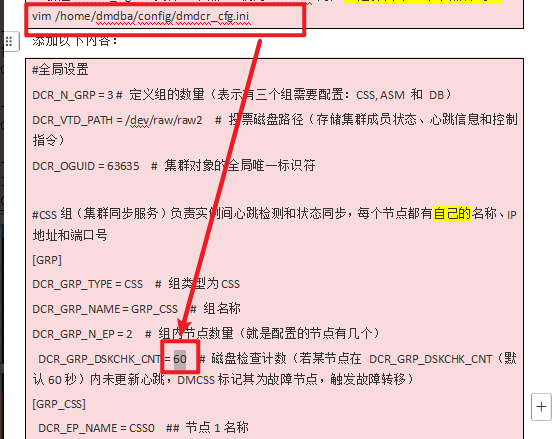The height and width of the screenshot is (439, 556).
Task: Click the 添加以下内容 paragraph text
Action: [x=75, y=41]
